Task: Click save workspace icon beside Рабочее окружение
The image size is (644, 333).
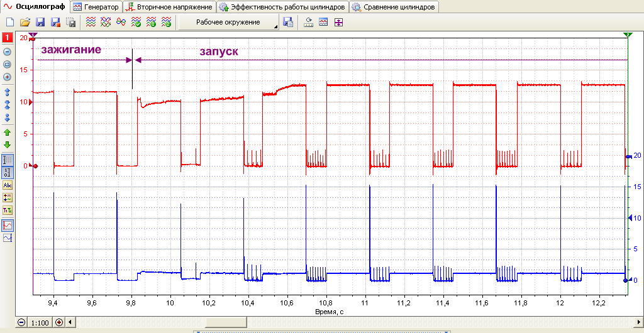Action: pos(288,22)
